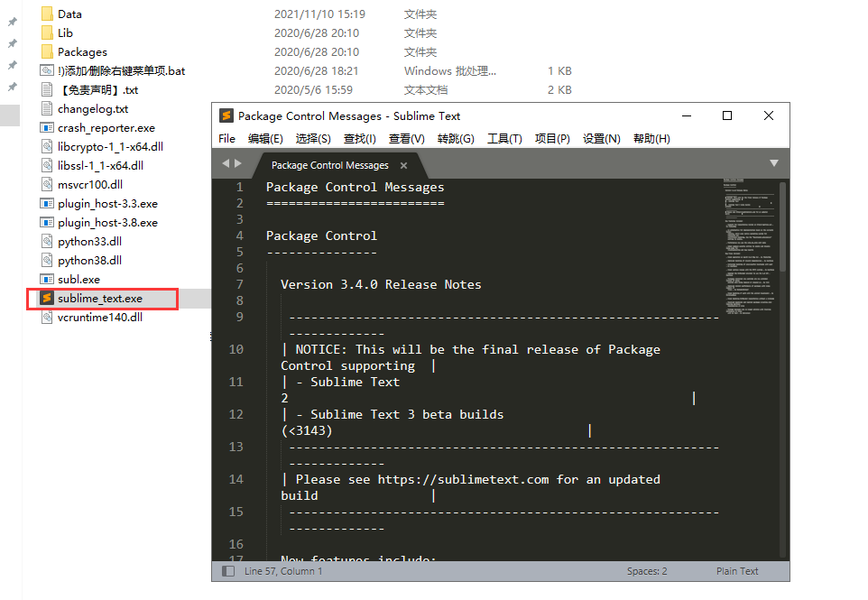This screenshot has width=868, height=600.
Task: Click the 【免责声明】.txt file icon
Action: click(x=47, y=89)
